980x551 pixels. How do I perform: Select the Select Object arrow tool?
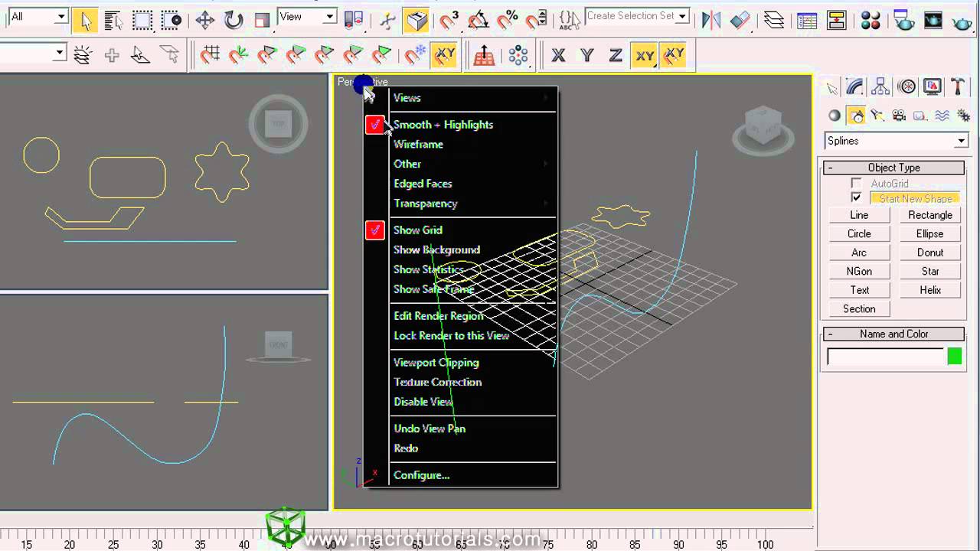coord(86,21)
